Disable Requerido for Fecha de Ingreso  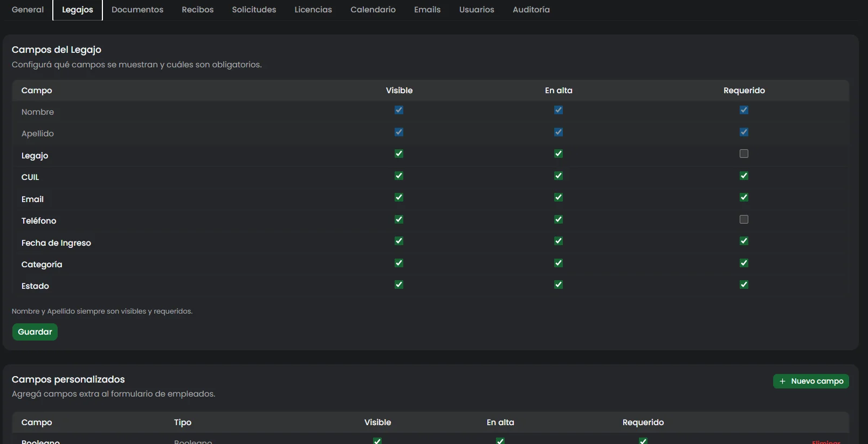[744, 241]
